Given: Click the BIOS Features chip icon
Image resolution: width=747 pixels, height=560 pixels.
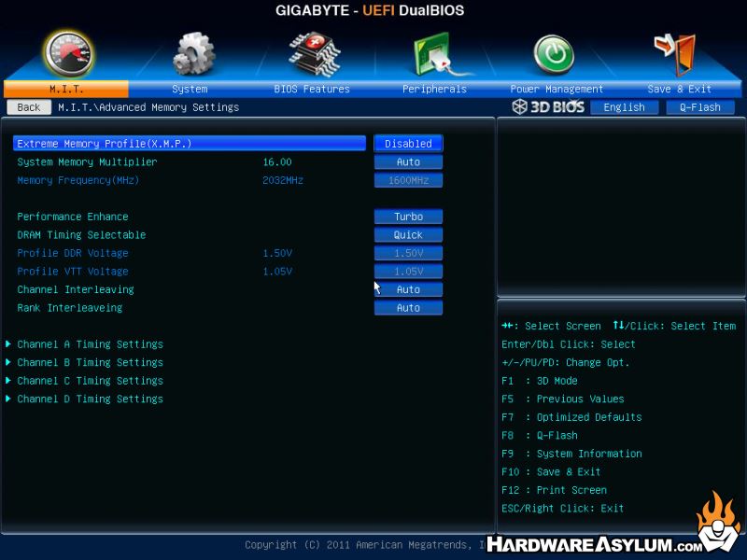Looking at the screenshot, I should point(315,53).
